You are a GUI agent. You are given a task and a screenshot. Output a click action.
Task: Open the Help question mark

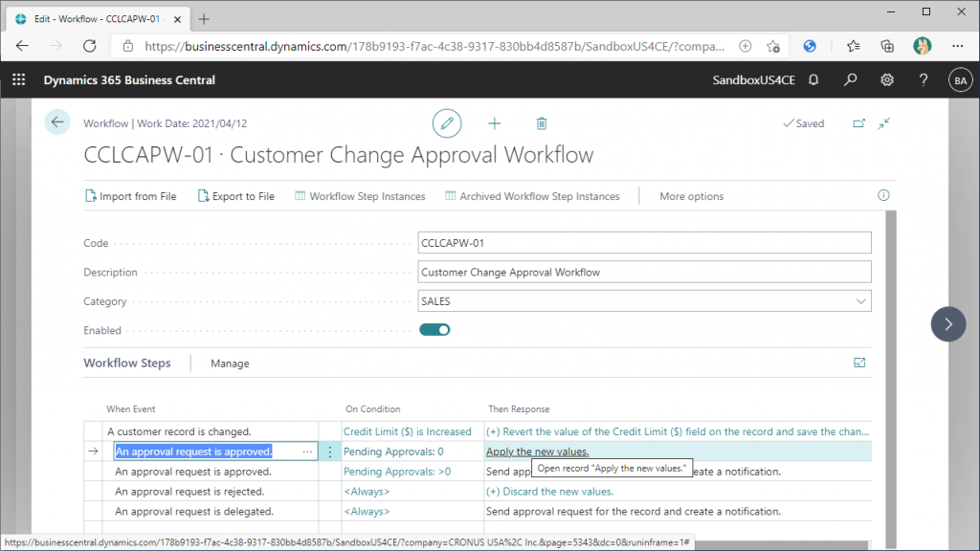tap(924, 80)
